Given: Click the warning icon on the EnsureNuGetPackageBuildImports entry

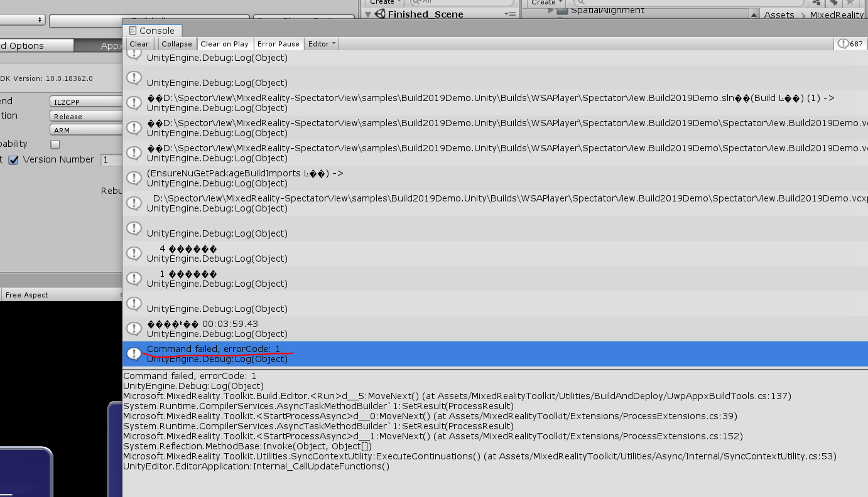Looking at the screenshot, I should [x=134, y=178].
